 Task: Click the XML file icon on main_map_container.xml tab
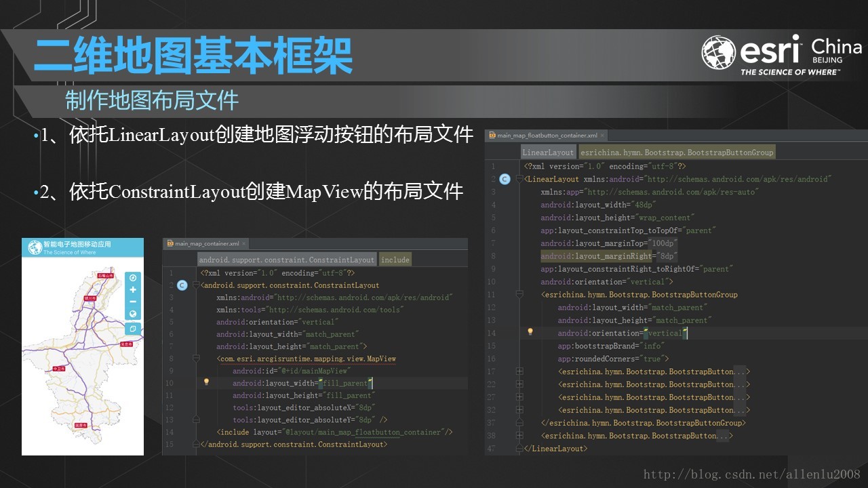coord(170,244)
